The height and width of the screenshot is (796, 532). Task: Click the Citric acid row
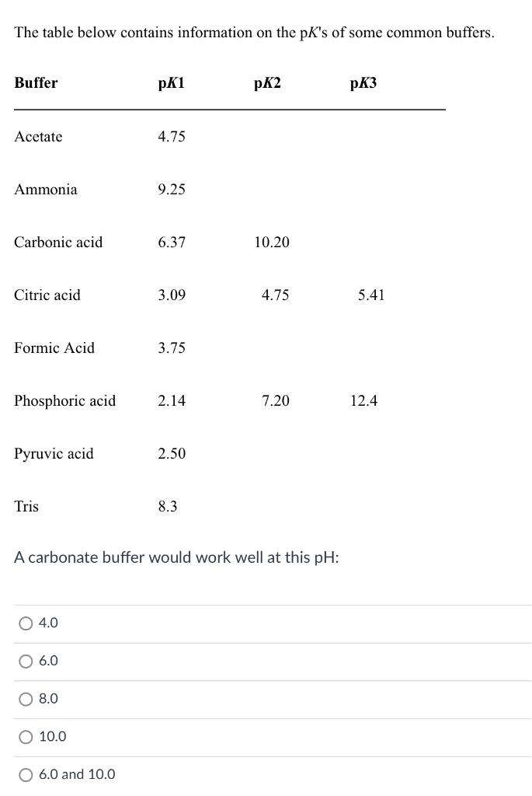point(47,295)
